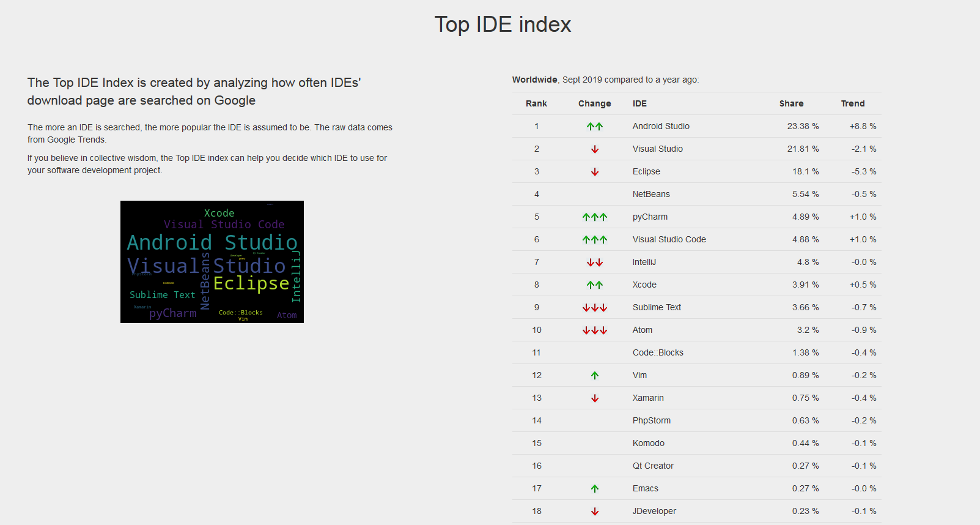Click the red down arrow in the Xamarin row

coord(595,398)
